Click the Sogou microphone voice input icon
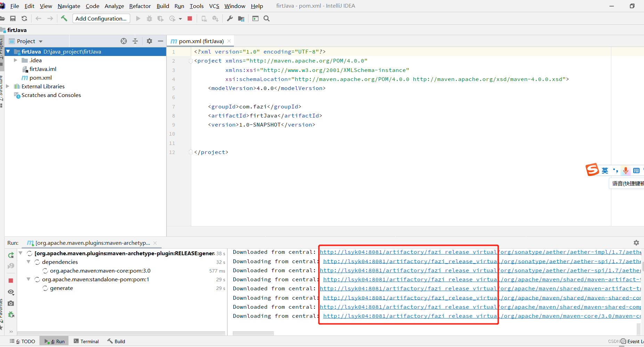The width and height of the screenshot is (644, 347). (x=626, y=170)
